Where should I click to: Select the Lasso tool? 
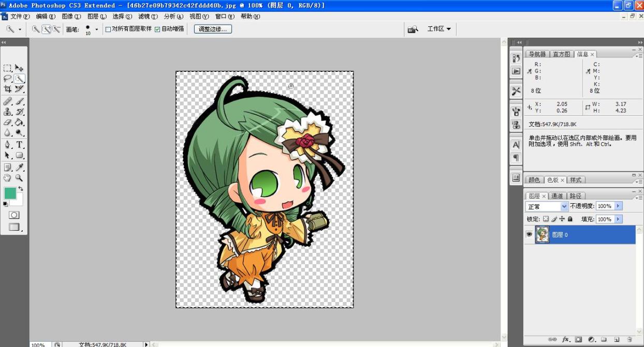point(7,79)
